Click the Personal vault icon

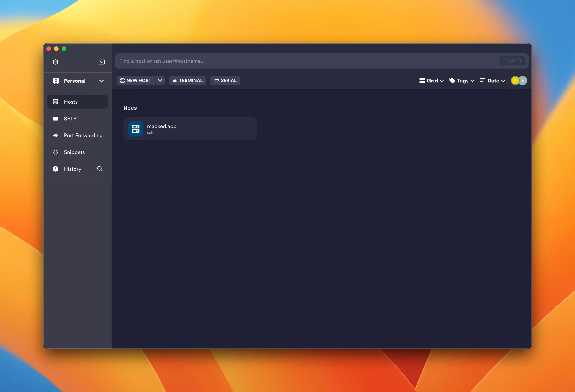tap(56, 81)
